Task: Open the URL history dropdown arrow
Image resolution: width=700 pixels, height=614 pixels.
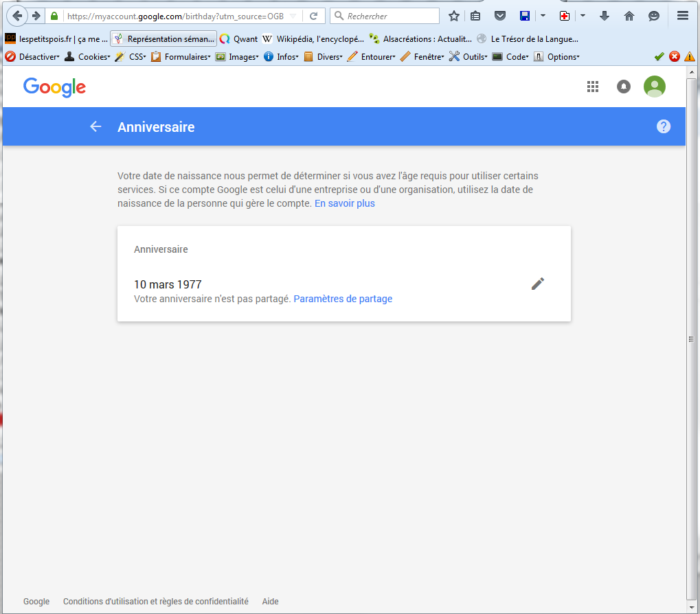Action: click(293, 16)
